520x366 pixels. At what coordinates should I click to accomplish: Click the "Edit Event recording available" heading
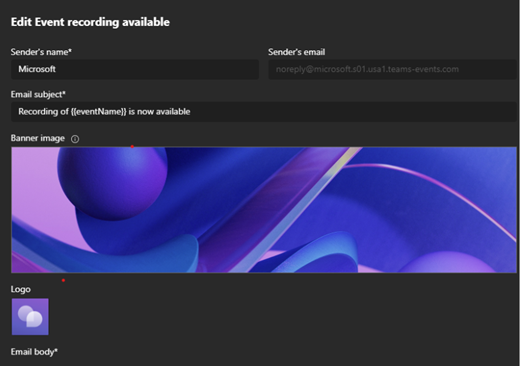(90, 22)
